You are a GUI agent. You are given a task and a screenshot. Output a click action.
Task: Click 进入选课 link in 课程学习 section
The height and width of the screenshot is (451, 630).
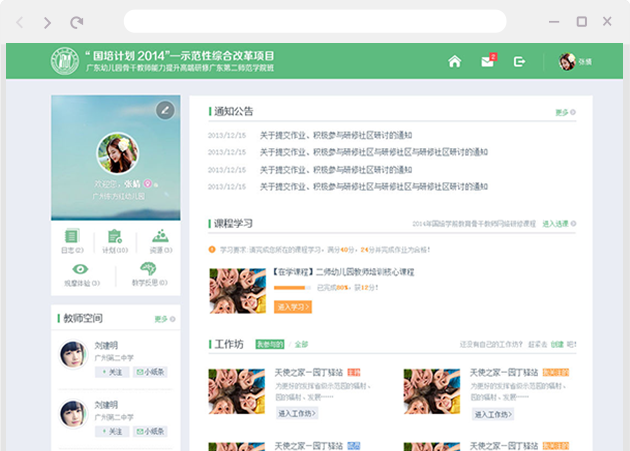[x=559, y=224]
